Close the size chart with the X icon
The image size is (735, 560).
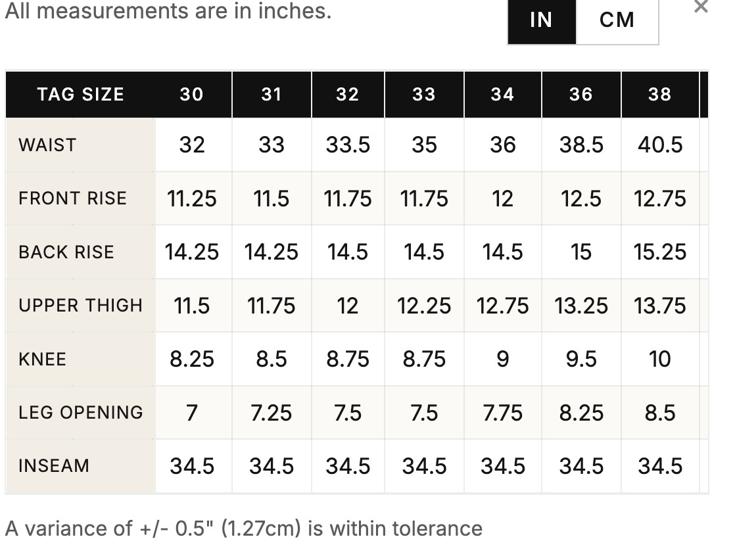click(701, 7)
